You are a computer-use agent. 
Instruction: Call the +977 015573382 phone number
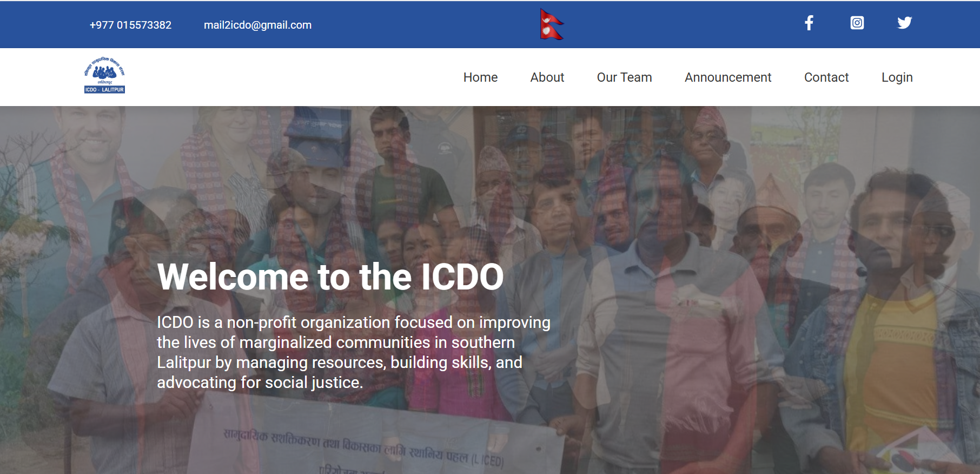(130, 25)
